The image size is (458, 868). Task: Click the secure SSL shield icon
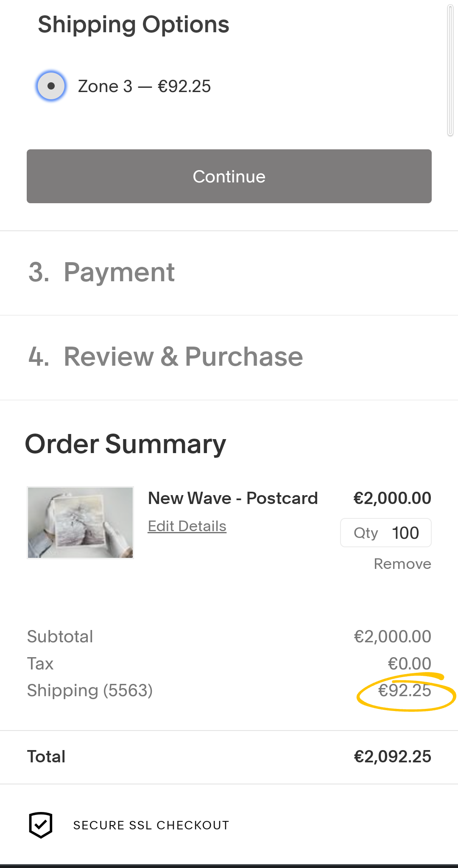click(x=41, y=825)
